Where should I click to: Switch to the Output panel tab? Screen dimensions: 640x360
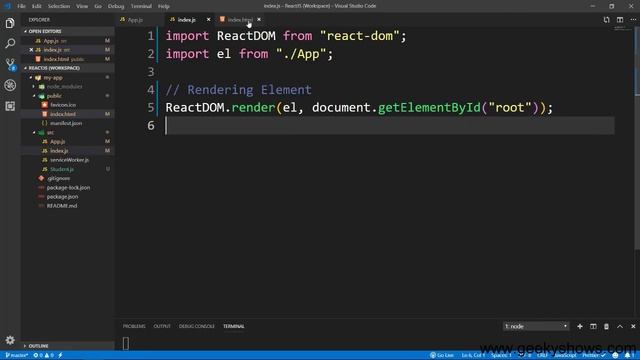tap(162, 326)
